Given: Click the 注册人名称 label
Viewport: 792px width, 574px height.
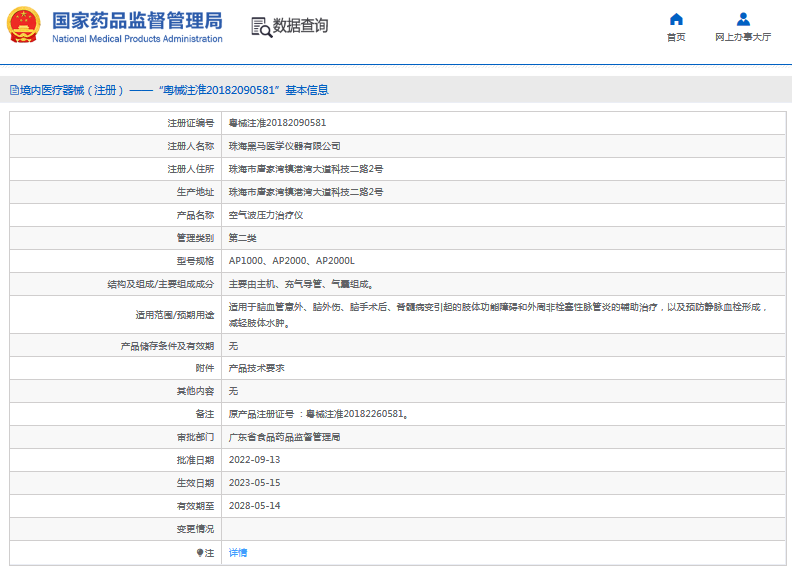Looking at the screenshot, I should (x=191, y=146).
